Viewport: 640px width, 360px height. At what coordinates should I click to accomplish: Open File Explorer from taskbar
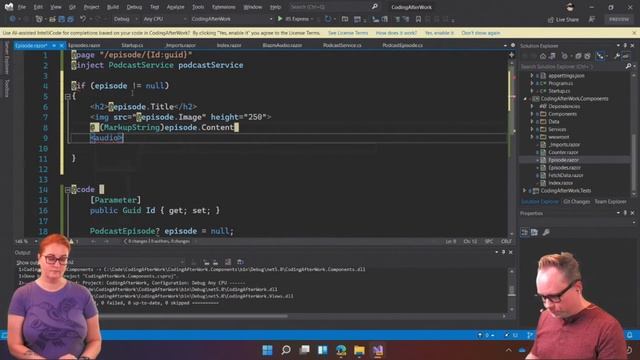(359, 350)
